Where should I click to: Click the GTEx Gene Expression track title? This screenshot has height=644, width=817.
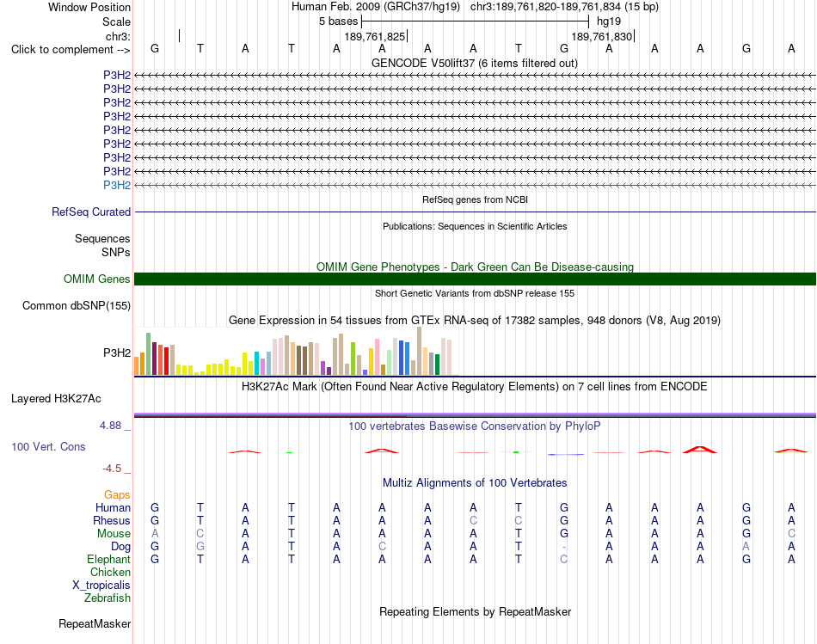click(475, 321)
